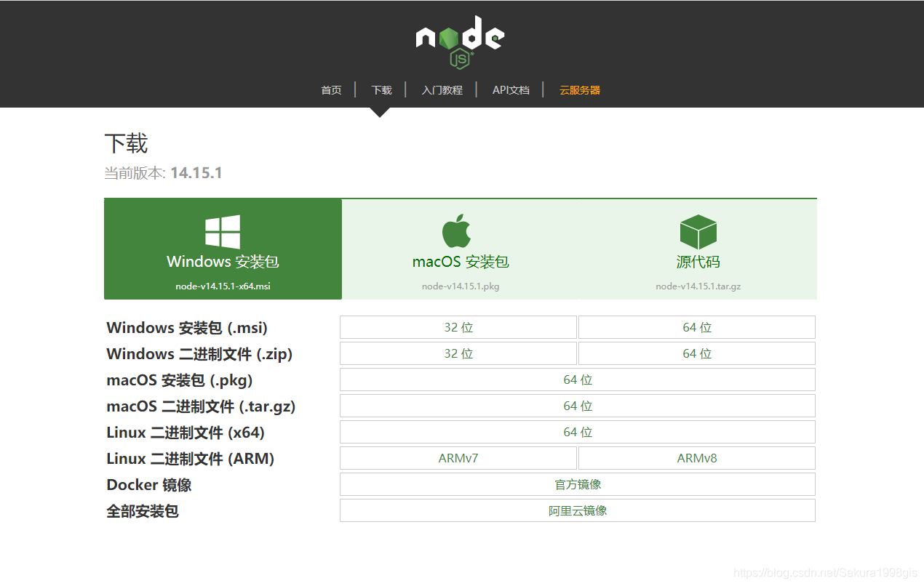This screenshot has height=586, width=924.
Task: Click node-v14.15.1-x64.msi filename text
Action: [223, 286]
